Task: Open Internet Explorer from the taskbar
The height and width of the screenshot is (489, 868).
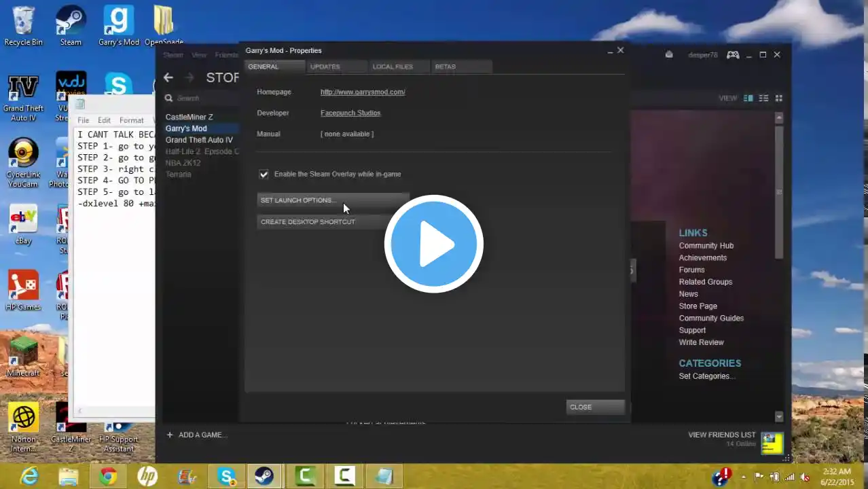Action: [x=29, y=476]
